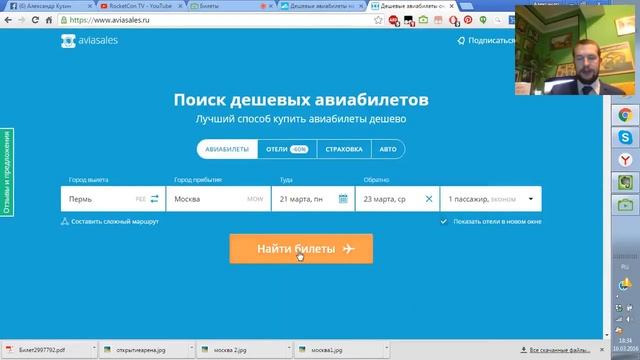Click the green camera extension icon in toolbar
The image size is (640, 360).
423,20
